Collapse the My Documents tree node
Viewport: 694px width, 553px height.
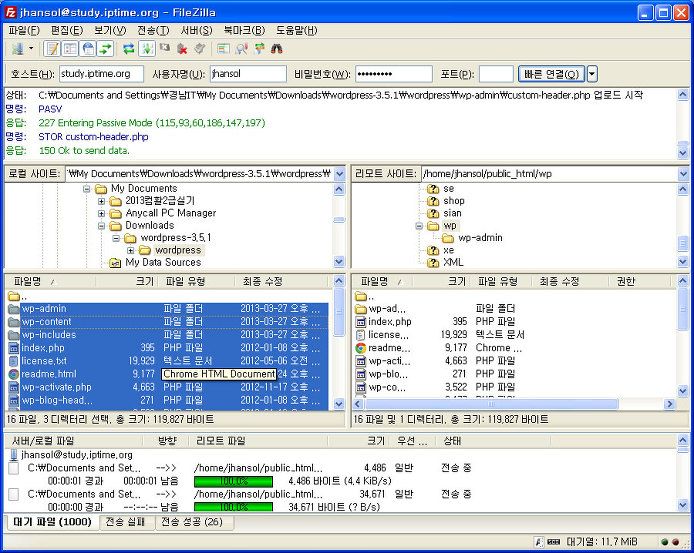(x=87, y=189)
